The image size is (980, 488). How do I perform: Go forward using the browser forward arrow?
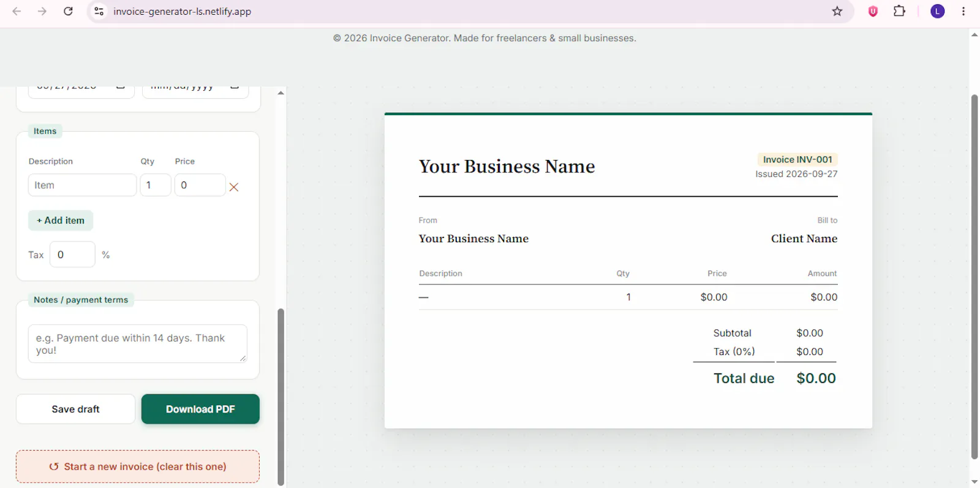[42, 11]
